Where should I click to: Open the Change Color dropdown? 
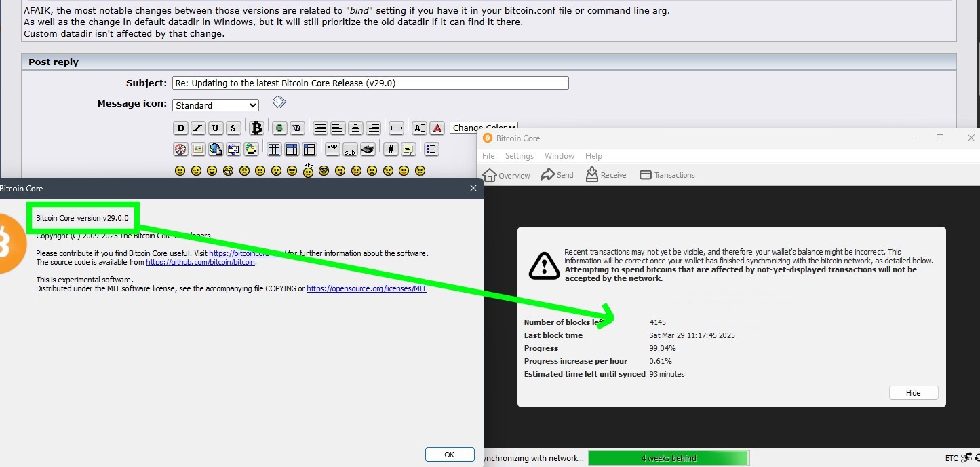point(484,127)
